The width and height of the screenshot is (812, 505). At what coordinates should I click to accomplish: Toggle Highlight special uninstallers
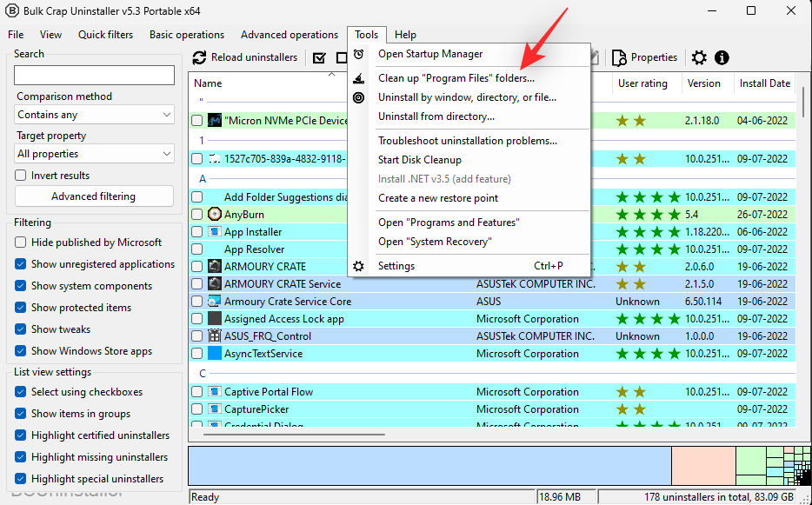(21, 479)
